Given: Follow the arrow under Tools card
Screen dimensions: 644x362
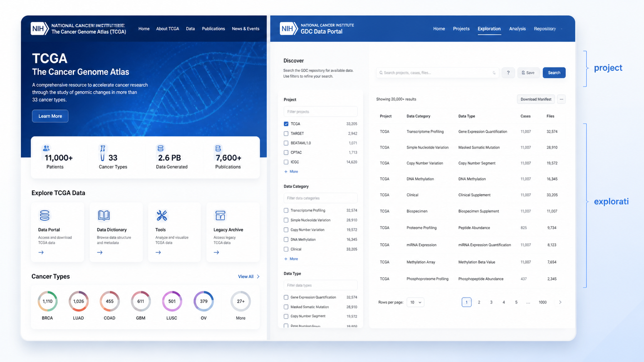Looking at the screenshot, I should [x=158, y=252].
